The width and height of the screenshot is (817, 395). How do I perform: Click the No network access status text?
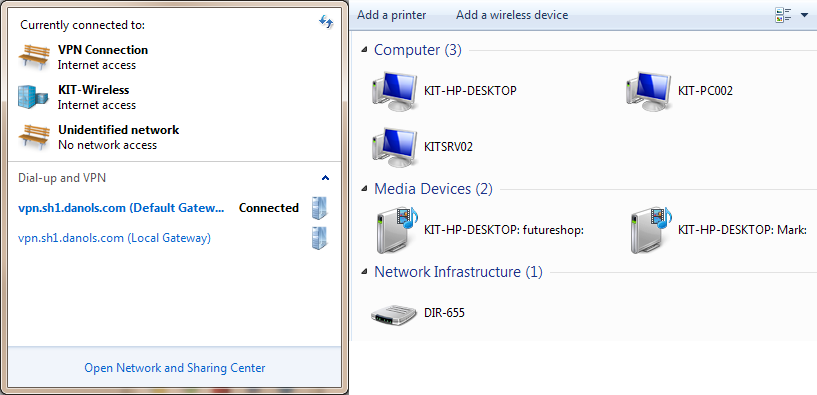pos(107,145)
